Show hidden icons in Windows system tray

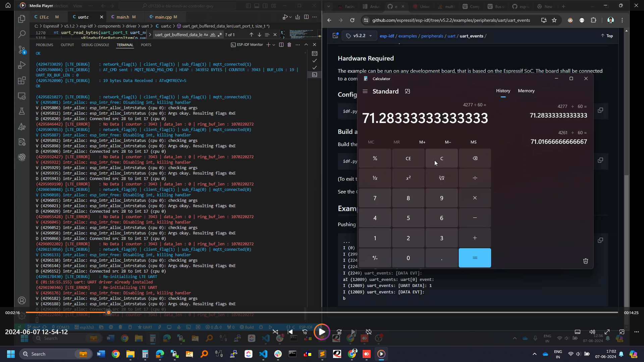coord(535,354)
